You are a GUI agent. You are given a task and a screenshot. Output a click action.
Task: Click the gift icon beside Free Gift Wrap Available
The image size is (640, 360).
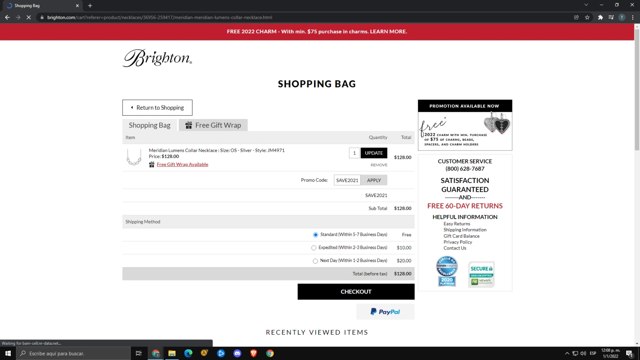point(151,164)
